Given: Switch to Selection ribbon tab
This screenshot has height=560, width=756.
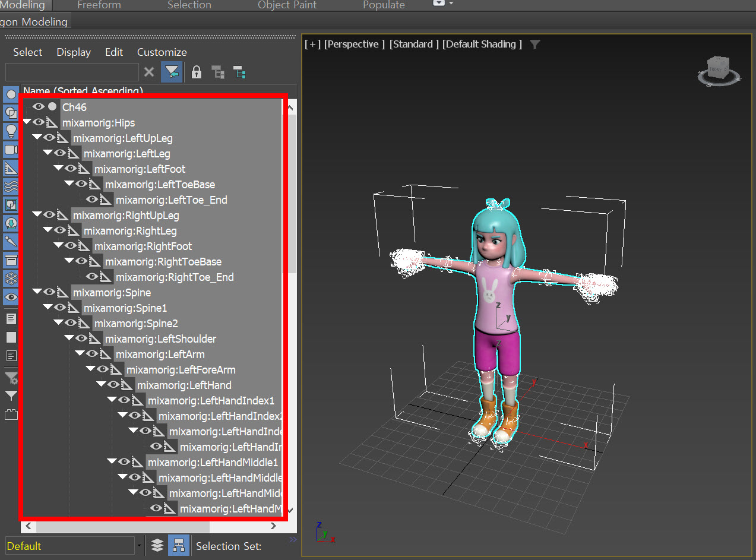Looking at the screenshot, I should click(189, 5).
